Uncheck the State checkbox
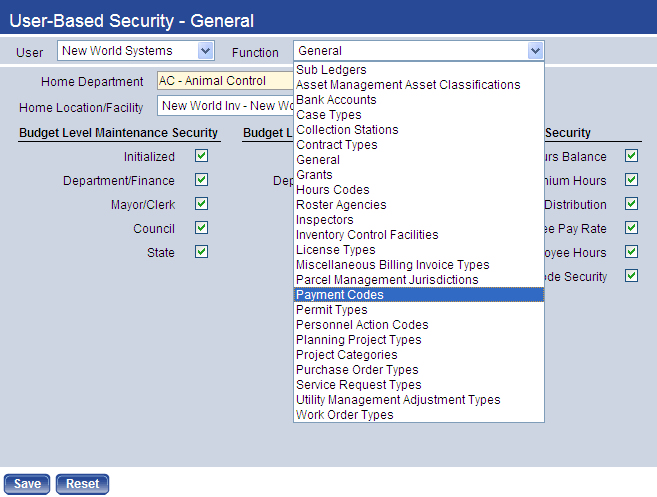Image resolution: width=657 pixels, height=497 pixels. 201,252
